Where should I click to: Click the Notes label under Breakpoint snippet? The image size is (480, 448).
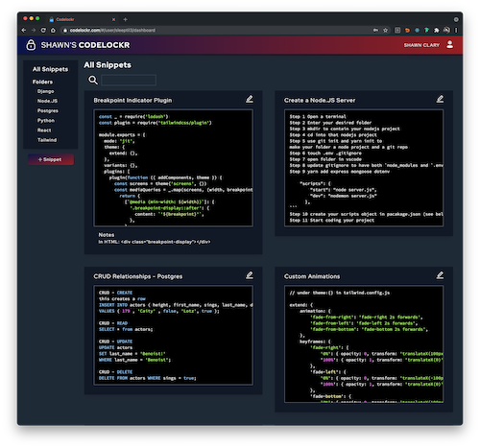point(107,235)
